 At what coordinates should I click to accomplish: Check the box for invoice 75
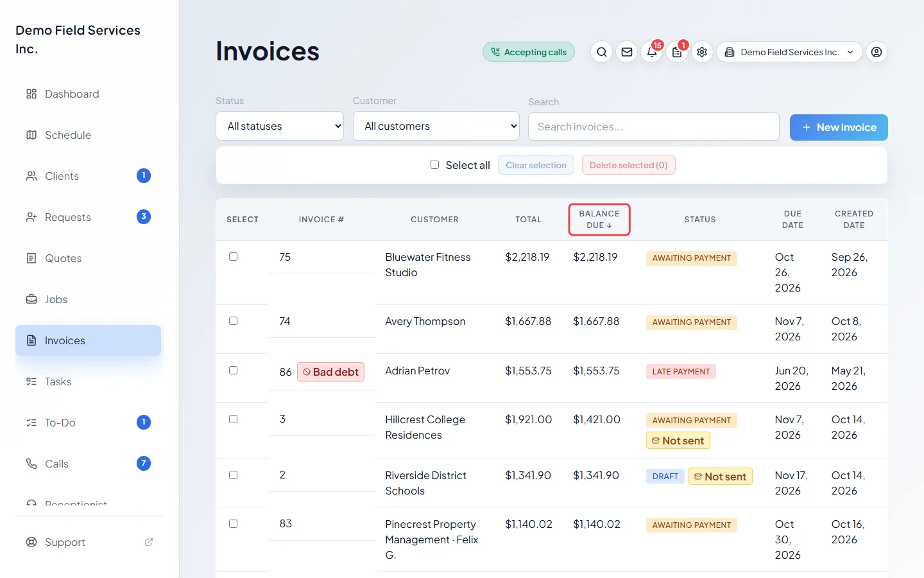tap(234, 257)
